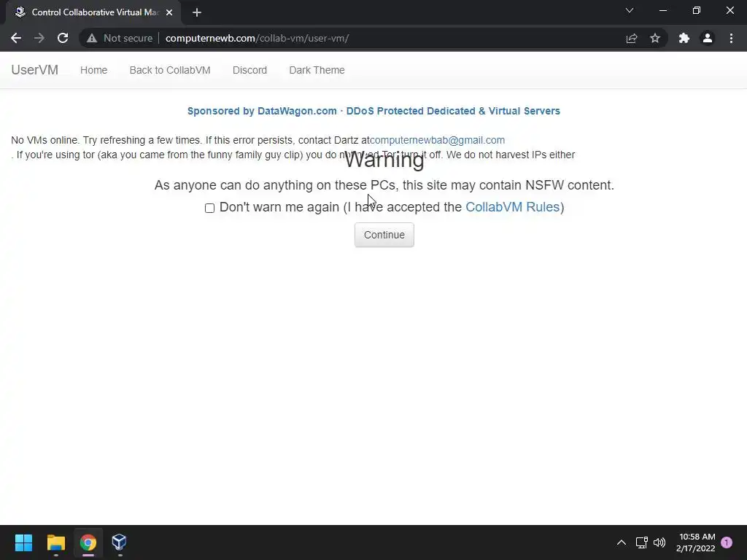Close the Control Collaborative Virtual Machines tab
This screenshot has width=747, height=560.
[x=169, y=12]
